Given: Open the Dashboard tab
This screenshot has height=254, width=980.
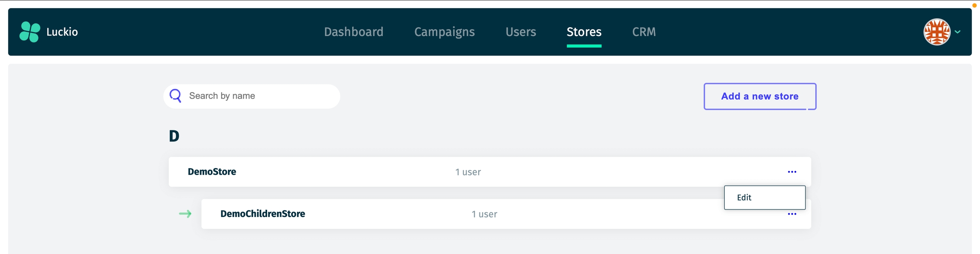Looking at the screenshot, I should pos(353,32).
